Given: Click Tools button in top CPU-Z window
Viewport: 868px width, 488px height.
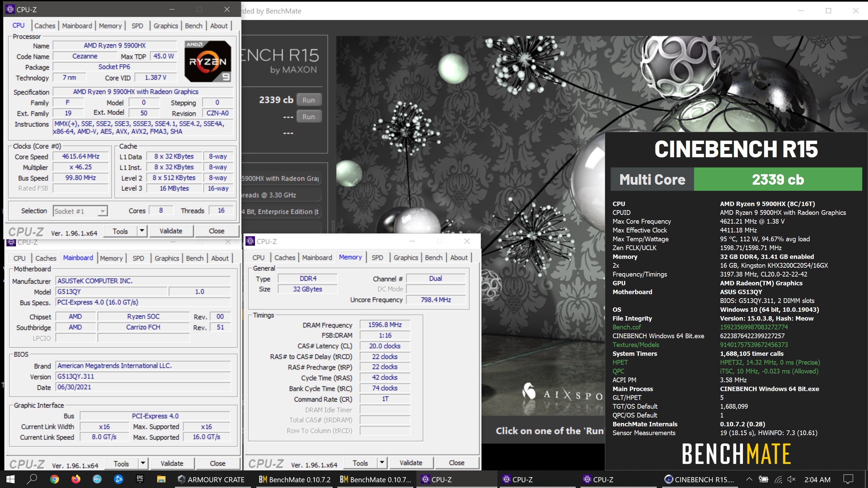Looking at the screenshot, I should tap(120, 231).
